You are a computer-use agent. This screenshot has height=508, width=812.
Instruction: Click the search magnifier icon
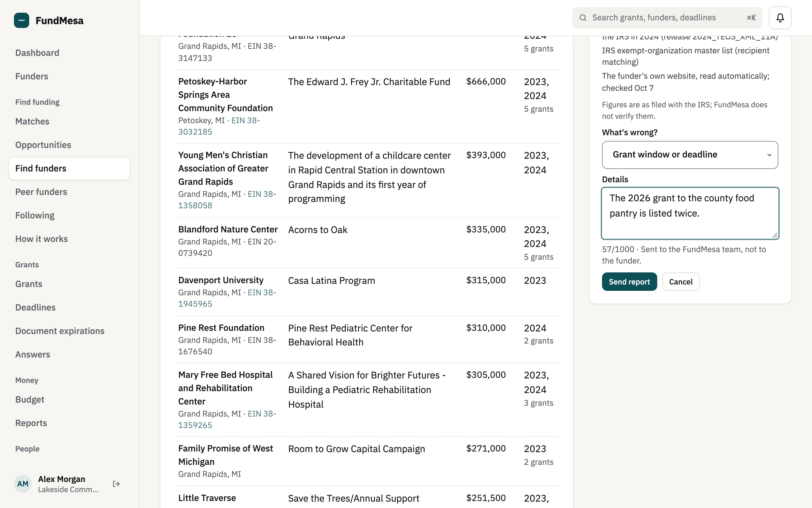[583, 18]
